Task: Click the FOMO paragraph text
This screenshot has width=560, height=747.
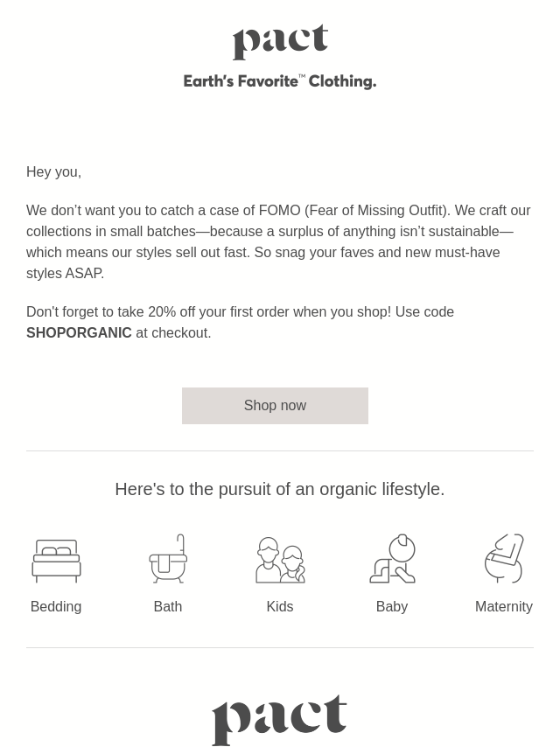Action: point(279,241)
